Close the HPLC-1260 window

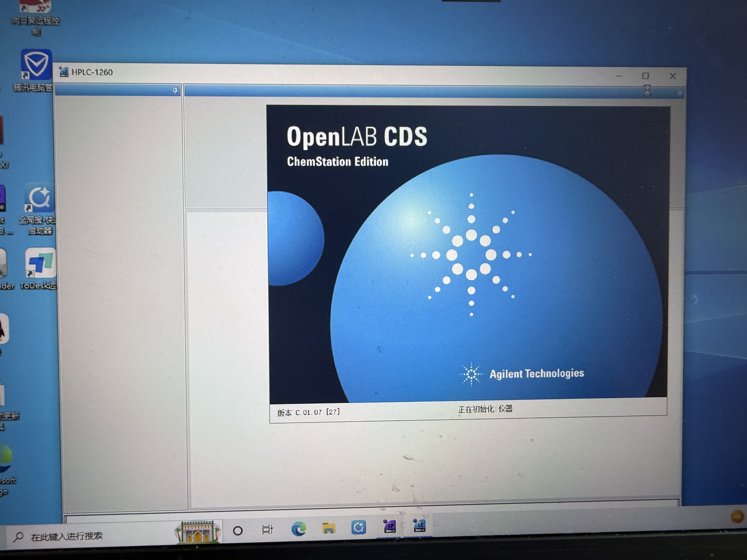pyautogui.click(x=673, y=76)
